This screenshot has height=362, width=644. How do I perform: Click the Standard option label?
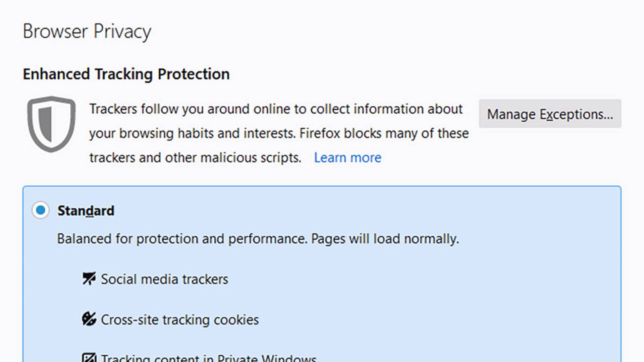pos(86,211)
